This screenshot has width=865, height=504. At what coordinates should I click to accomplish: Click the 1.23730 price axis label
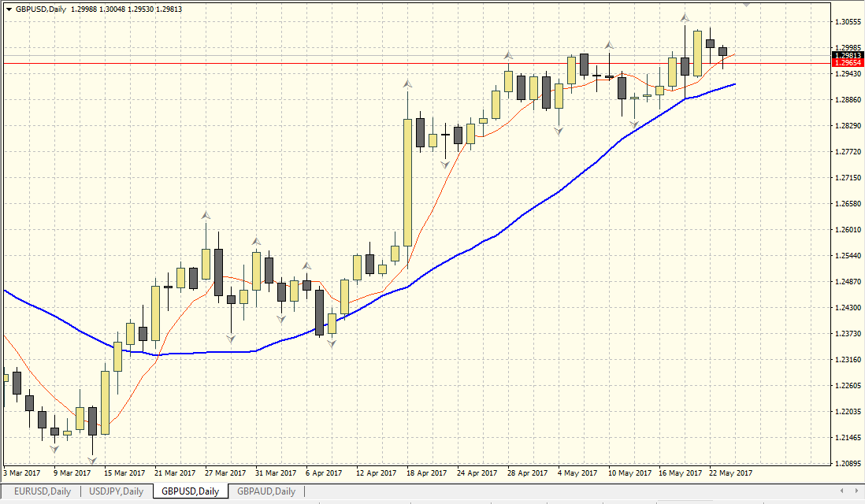click(x=848, y=334)
